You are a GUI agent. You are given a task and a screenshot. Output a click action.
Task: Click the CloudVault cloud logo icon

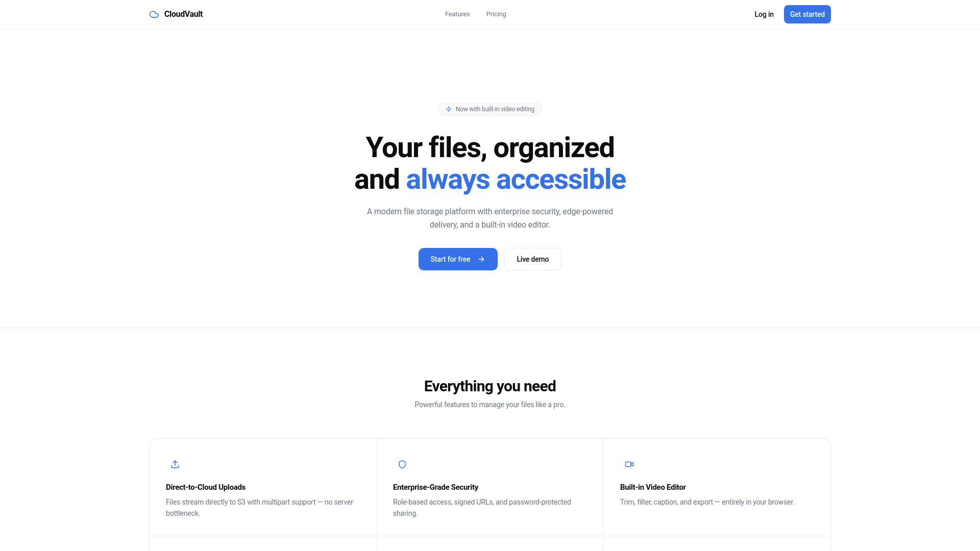[x=154, y=14]
